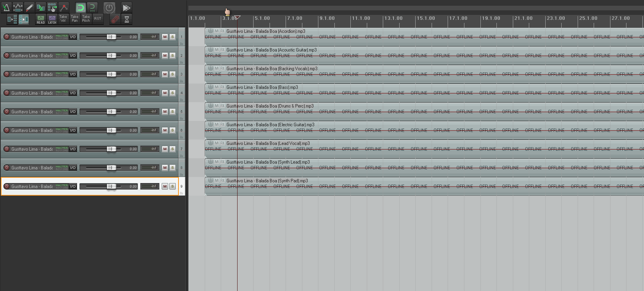Click the loop selection icon with arrows
Screen dimensions: 644x291
(x=92, y=7)
